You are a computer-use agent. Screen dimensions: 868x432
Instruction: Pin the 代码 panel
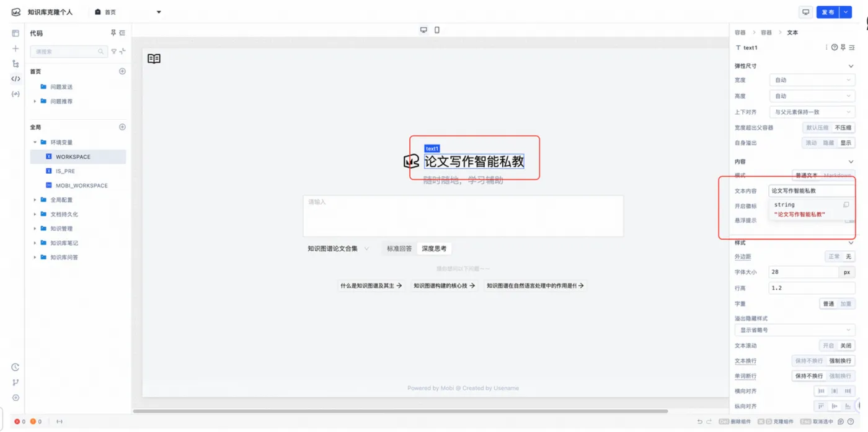[x=113, y=33]
